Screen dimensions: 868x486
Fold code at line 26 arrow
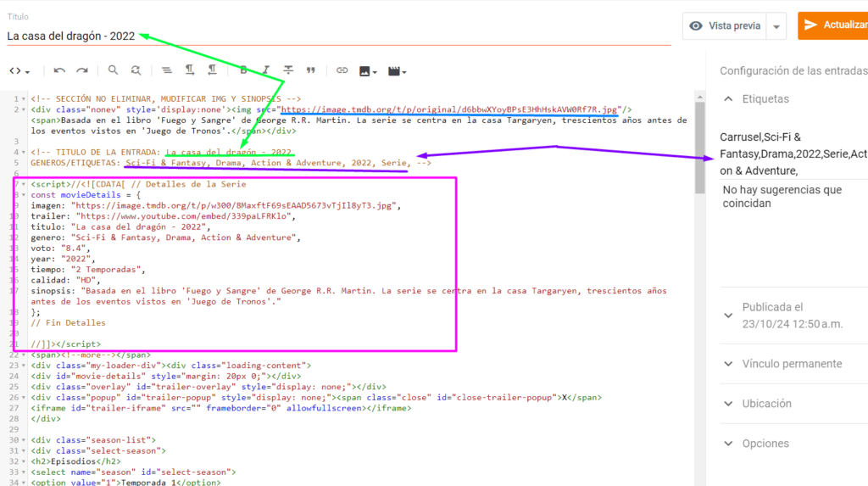(23, 398)
